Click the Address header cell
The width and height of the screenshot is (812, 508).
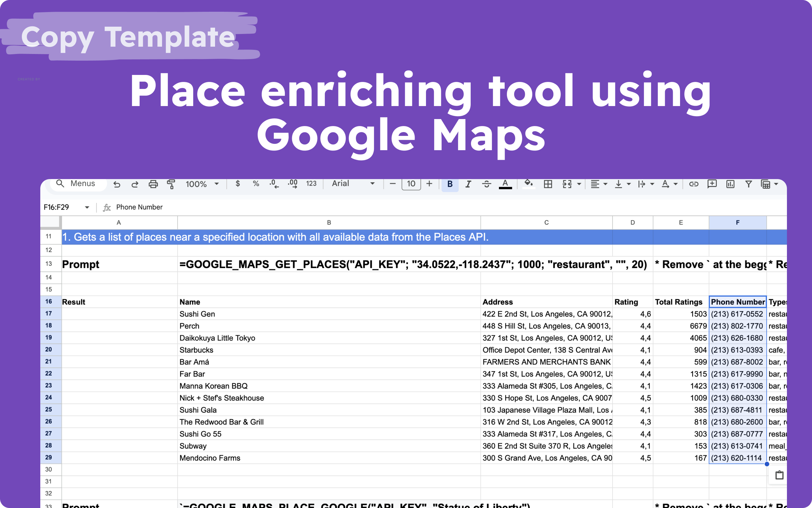546,302
